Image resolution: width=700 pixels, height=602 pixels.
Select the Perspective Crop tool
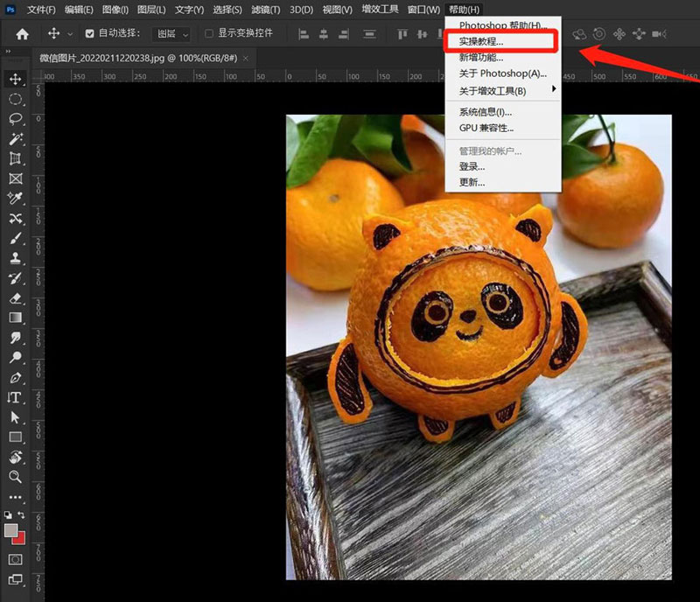(15, 158)
